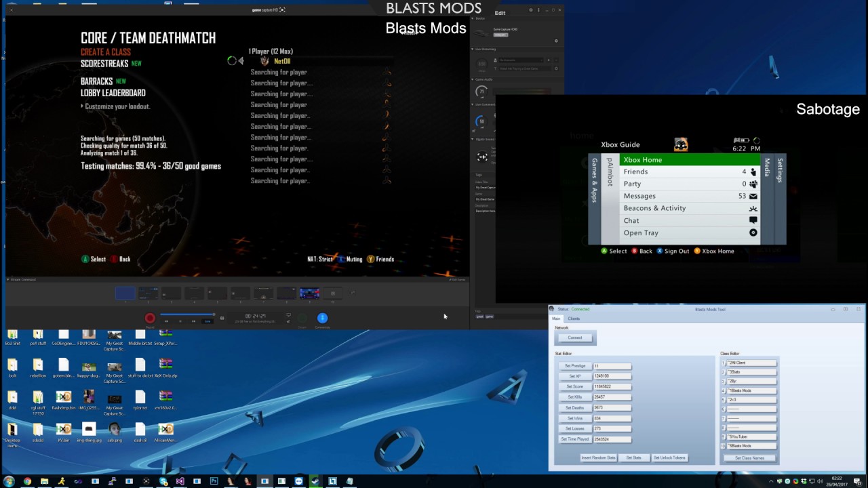Click the Connect button
The height and width of the screenshot is (488, 868).
click(x=575, y=338)
